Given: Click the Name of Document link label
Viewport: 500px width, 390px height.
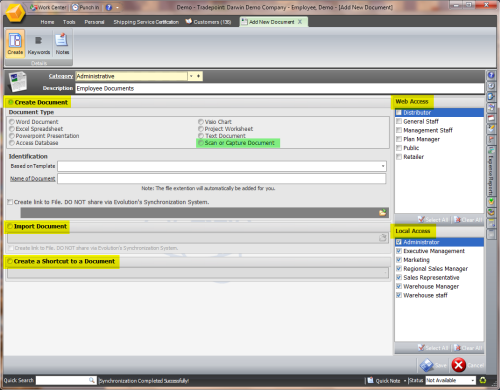Looking at the screenshot, I should point(32,179).
